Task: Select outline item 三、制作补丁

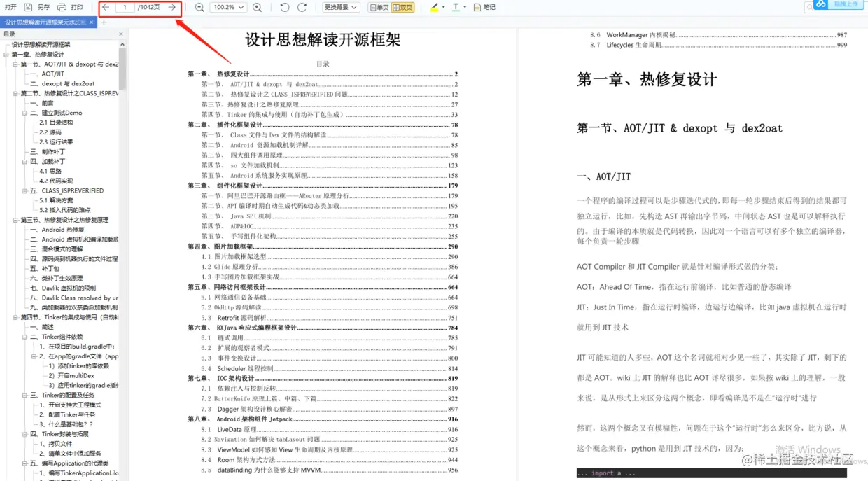Action: coord(48,151)
